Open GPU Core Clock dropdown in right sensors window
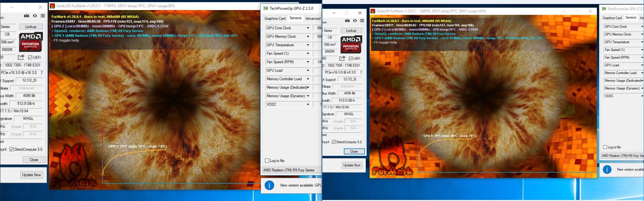 click(624, 26)
